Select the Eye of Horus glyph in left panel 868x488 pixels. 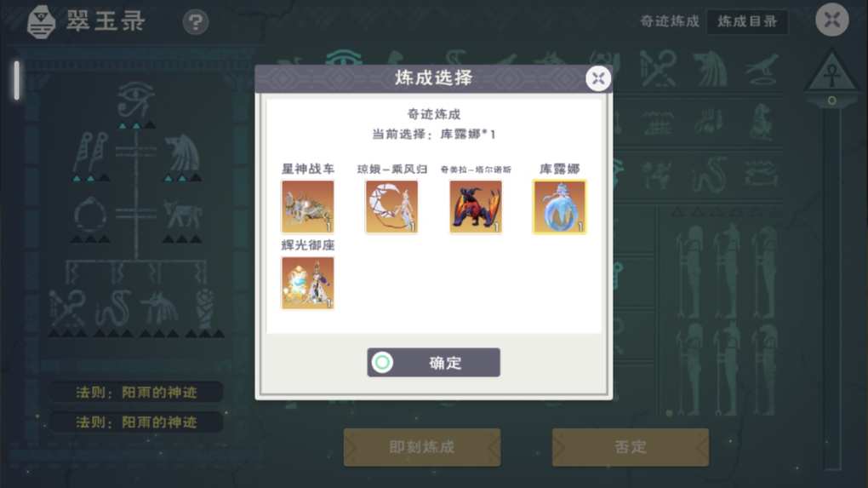[136, 100]
